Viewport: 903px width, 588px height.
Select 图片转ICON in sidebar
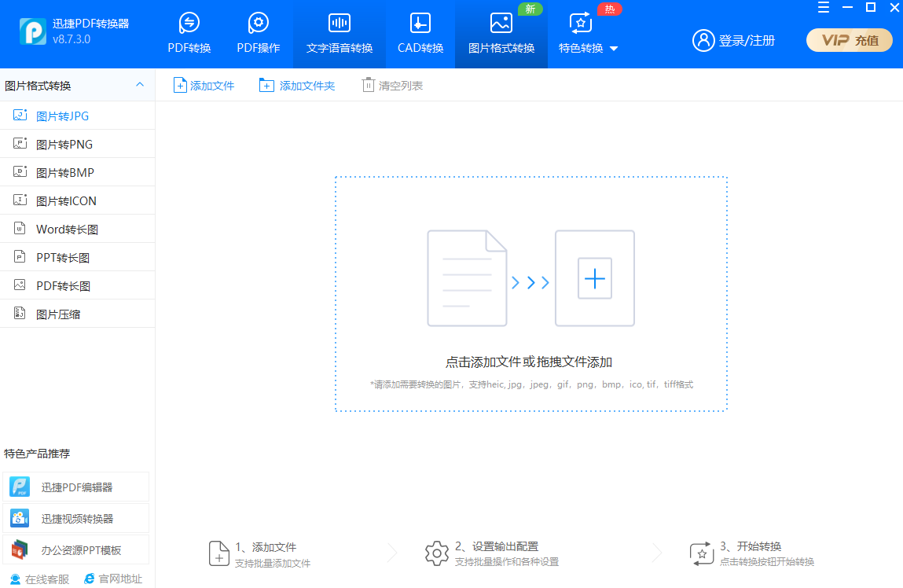pos(77,200)
